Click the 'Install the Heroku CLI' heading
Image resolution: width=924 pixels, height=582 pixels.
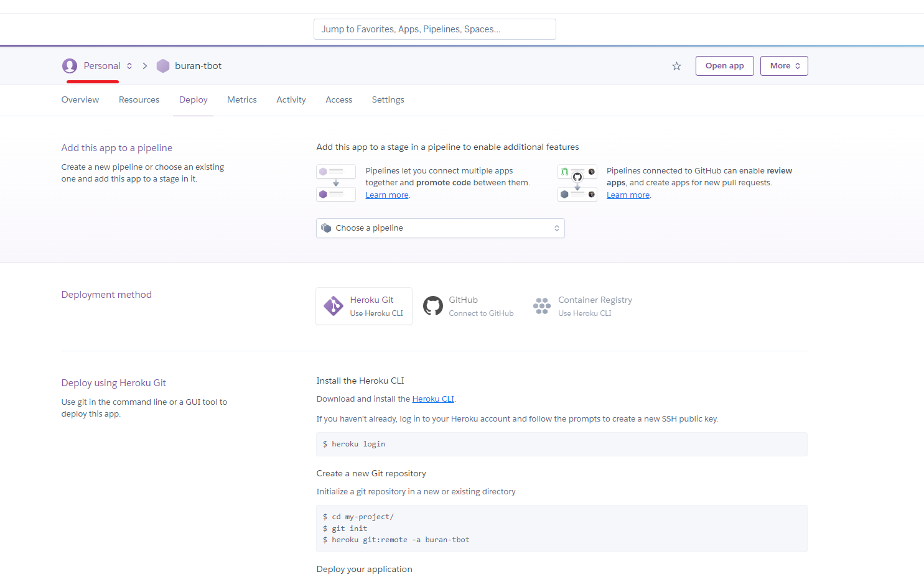[360, 381]
